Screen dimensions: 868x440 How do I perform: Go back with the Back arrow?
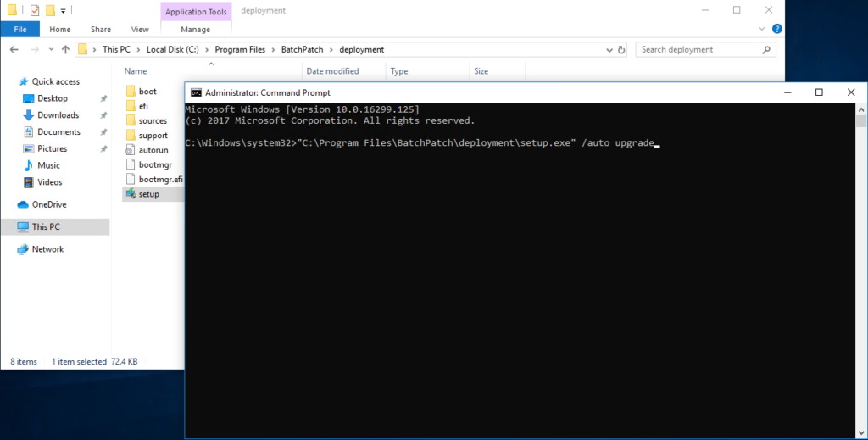pyautogui.click(x=14, y=50)
